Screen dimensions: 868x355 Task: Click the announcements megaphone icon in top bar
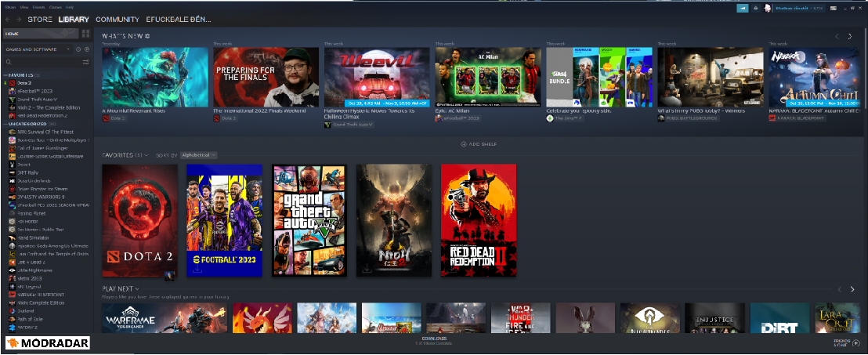click(742, 8)
